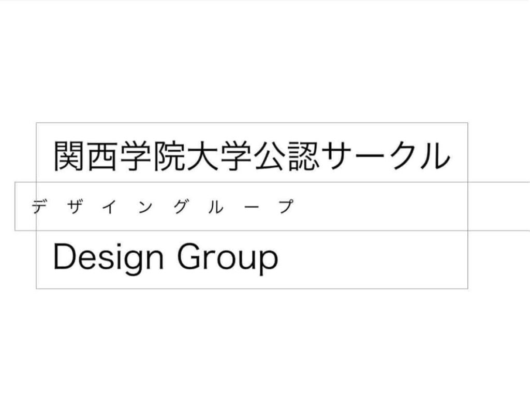
Task: Click the text line 関西学院大学公認サークル
Action: click(x=252, y=155)
